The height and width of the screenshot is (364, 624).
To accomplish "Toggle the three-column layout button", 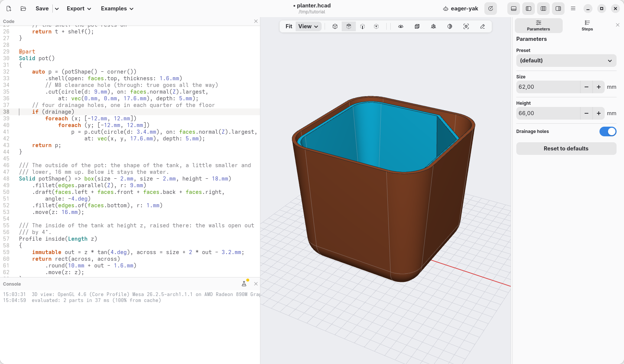I will tap(543, 9).
